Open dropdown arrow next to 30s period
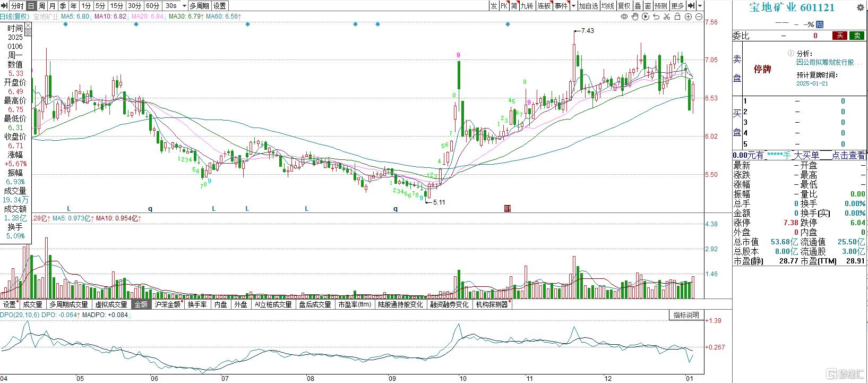The width and height of the screenshot is (868, 383). (x=184, y=6)
